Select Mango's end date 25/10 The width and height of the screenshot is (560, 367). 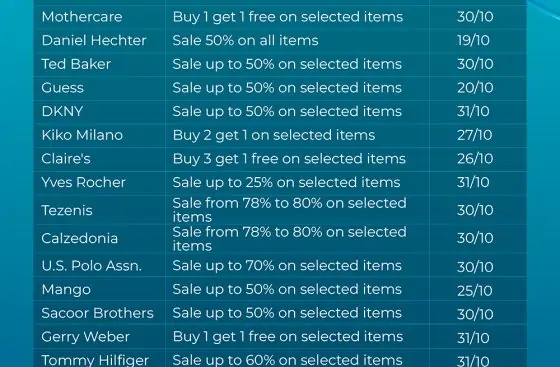point(475,291)
